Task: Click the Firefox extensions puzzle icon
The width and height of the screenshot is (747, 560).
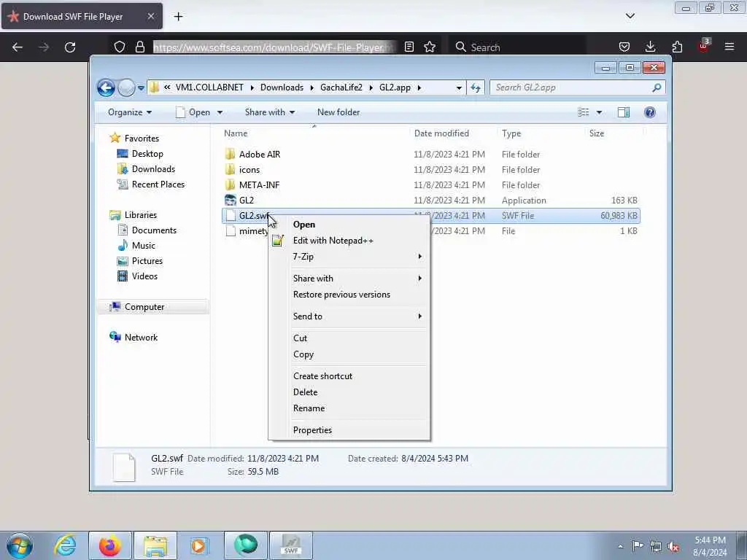Action: 677,47
